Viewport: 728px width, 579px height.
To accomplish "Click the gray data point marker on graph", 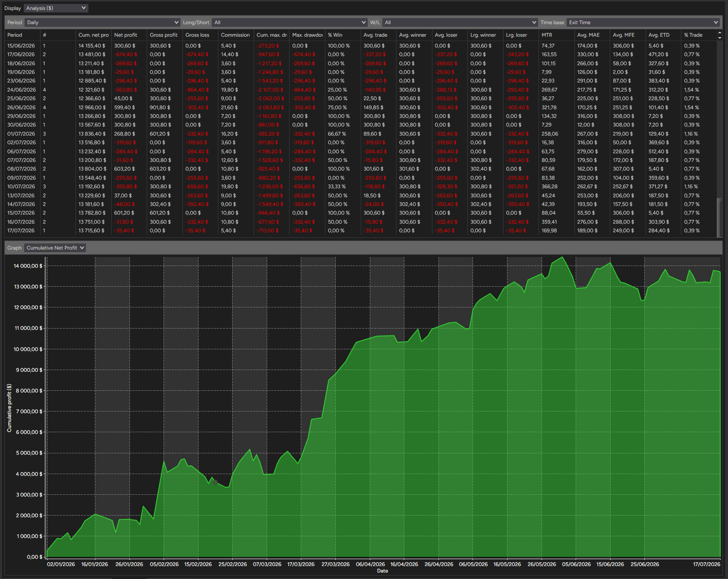I will pos(215,482).
